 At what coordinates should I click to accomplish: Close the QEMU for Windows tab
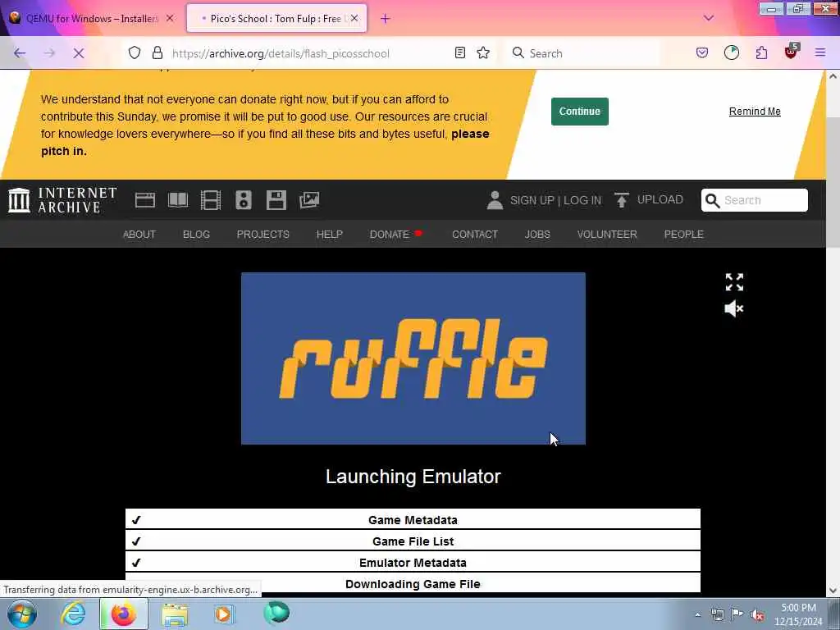170,18
